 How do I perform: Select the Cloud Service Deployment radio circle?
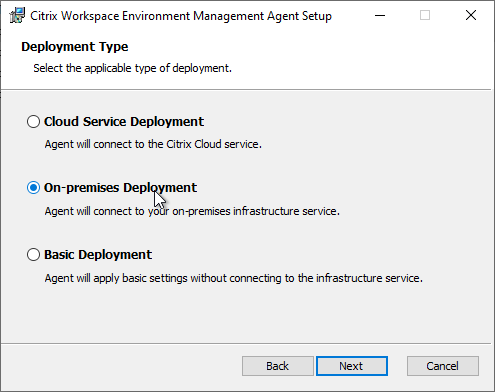pyautogui.click(x=33, y=122)
